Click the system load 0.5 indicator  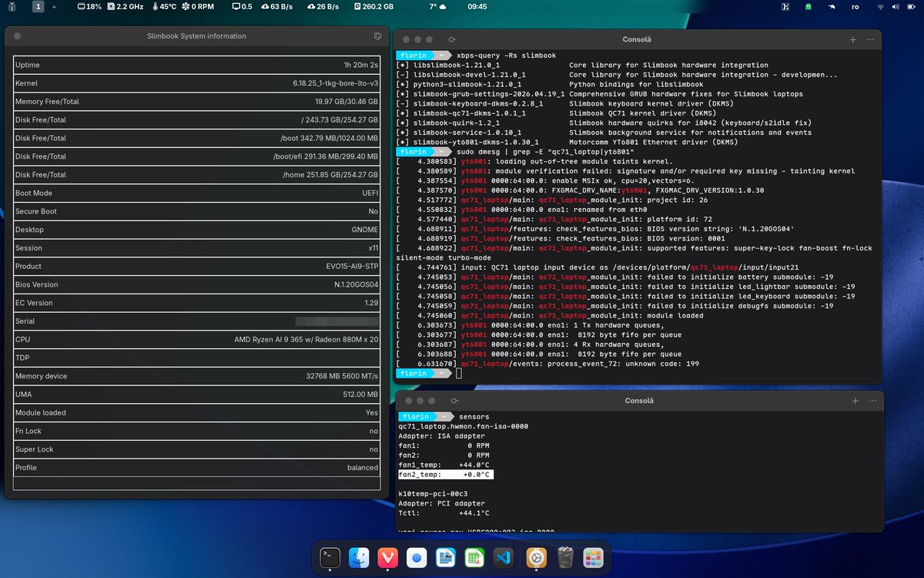243,6
